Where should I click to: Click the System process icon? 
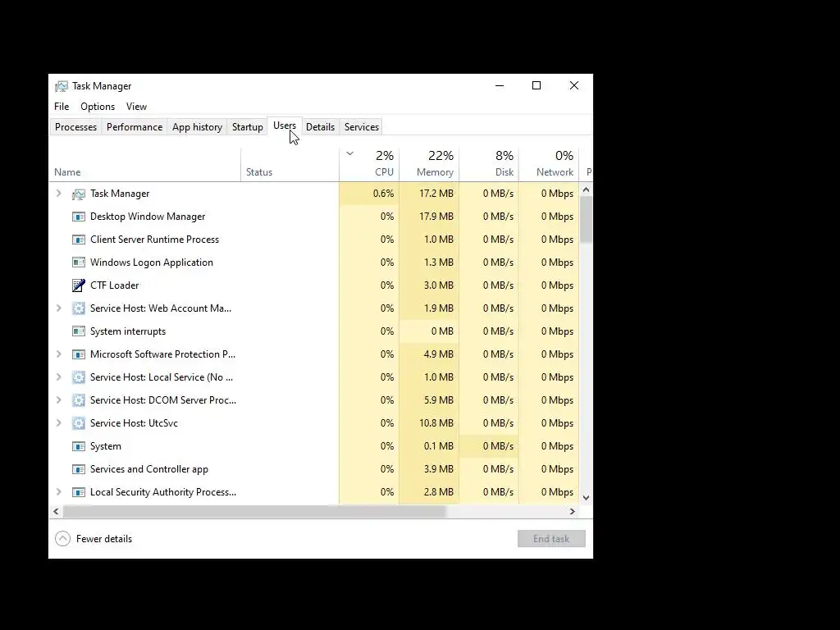tap(79, 446)
